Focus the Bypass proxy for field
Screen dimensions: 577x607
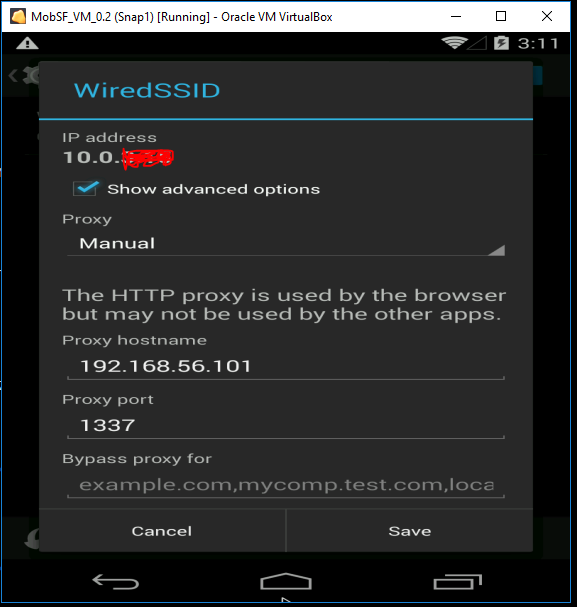[x=286, y=485]
